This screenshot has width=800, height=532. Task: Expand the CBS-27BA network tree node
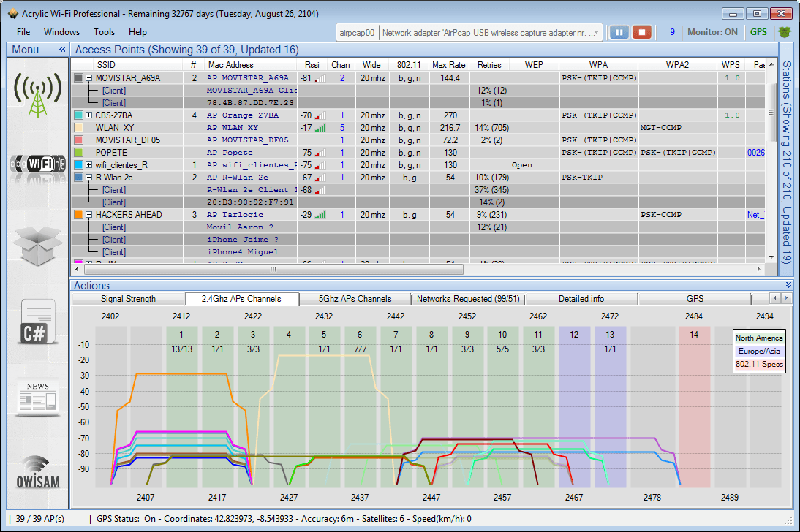tap(88, 115)
